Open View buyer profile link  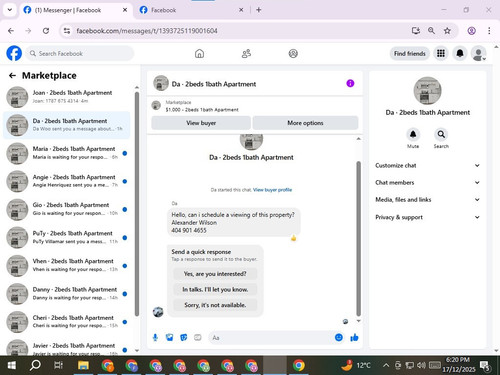[272, 190]
